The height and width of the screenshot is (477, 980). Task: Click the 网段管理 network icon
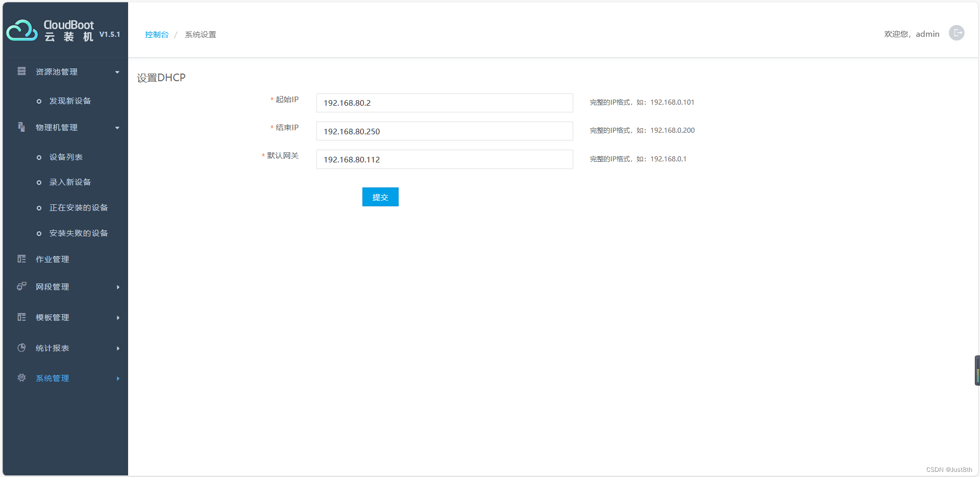click(x=21, y=287)
